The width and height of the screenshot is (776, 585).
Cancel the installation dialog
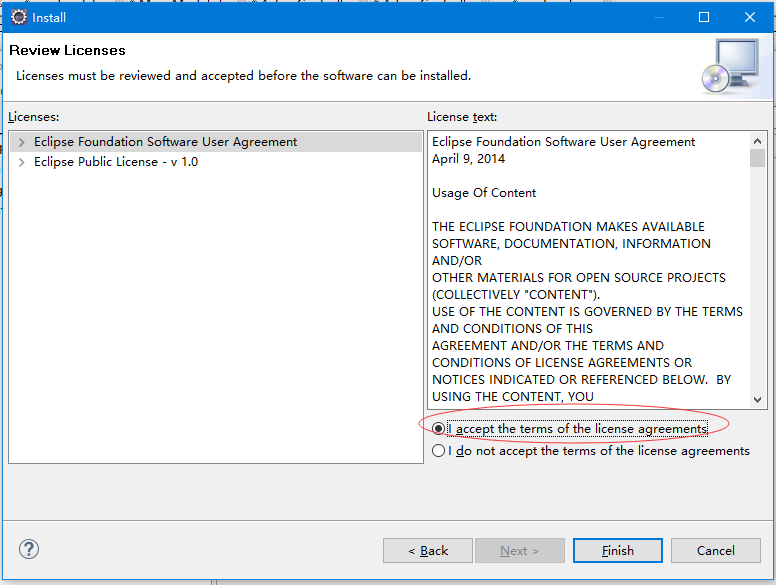point(716,551)
